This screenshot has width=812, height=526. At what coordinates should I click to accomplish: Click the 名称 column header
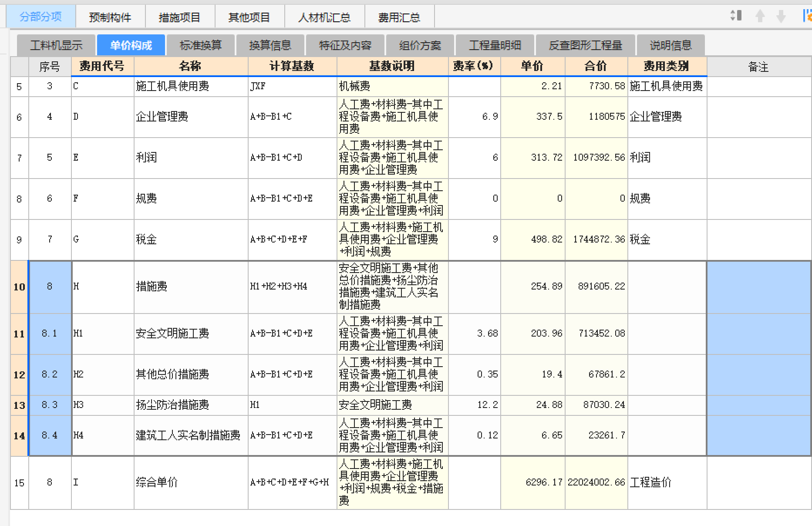[191, 66]
